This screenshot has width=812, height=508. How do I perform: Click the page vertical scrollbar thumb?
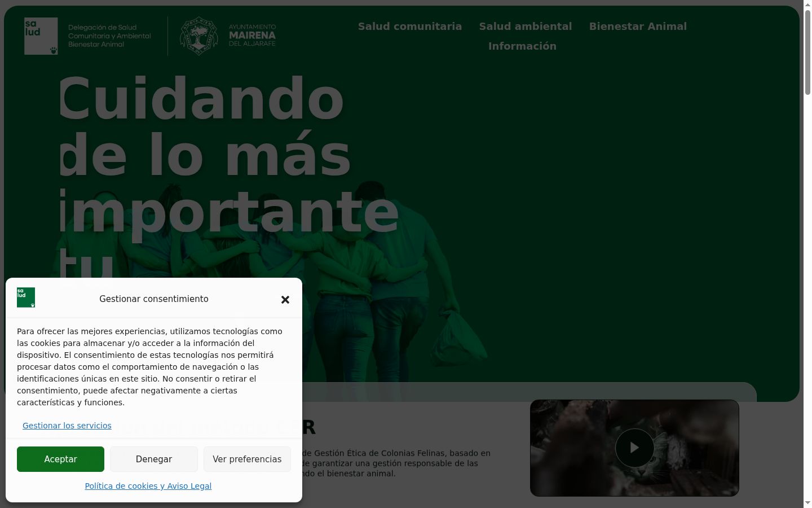click(x=807, y=52)
